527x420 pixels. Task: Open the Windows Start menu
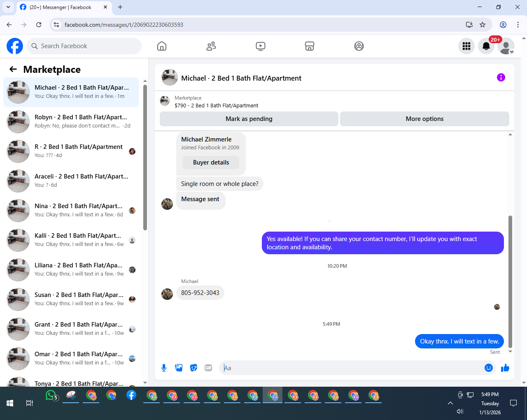pyautogui.click(x=10, y=403)
